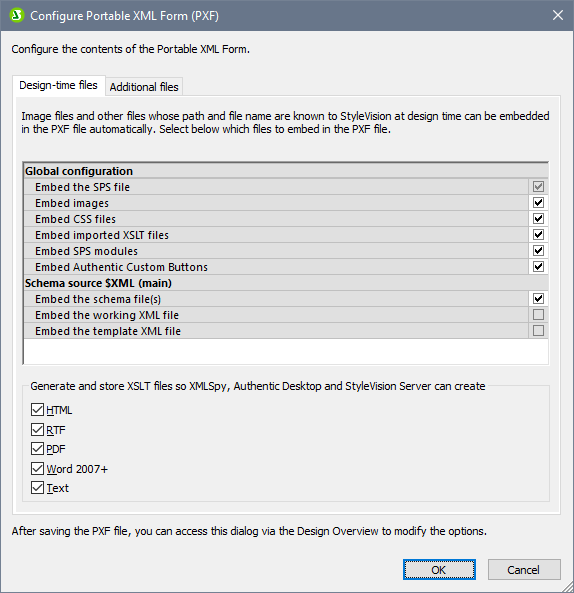Click the Embed the SPS file checkbox
Screen dimensions: 574x593
click(x=538, y=186)
